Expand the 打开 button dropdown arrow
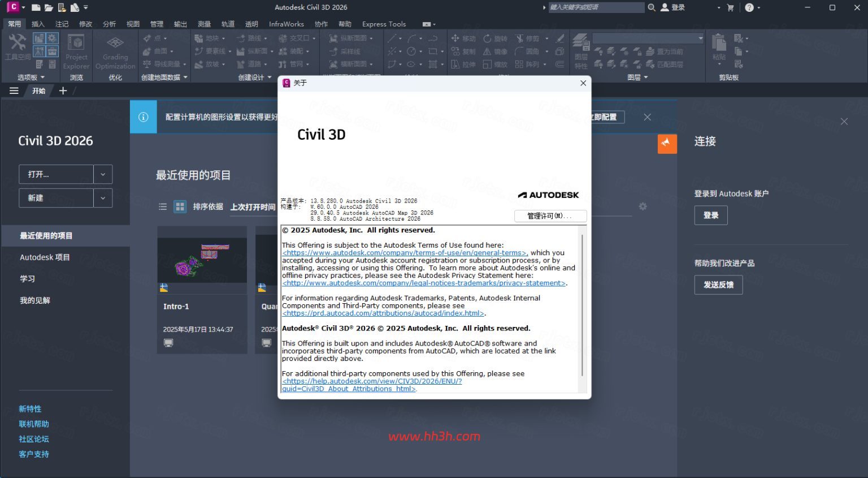Screen dimensions: 868x478 tap(103, 174)
